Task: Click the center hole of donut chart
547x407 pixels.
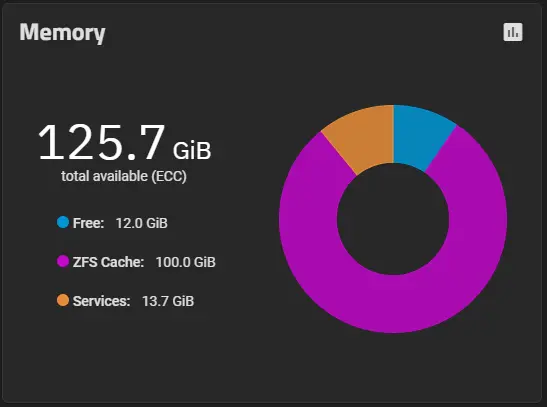Action: click(x=393, y=219)
